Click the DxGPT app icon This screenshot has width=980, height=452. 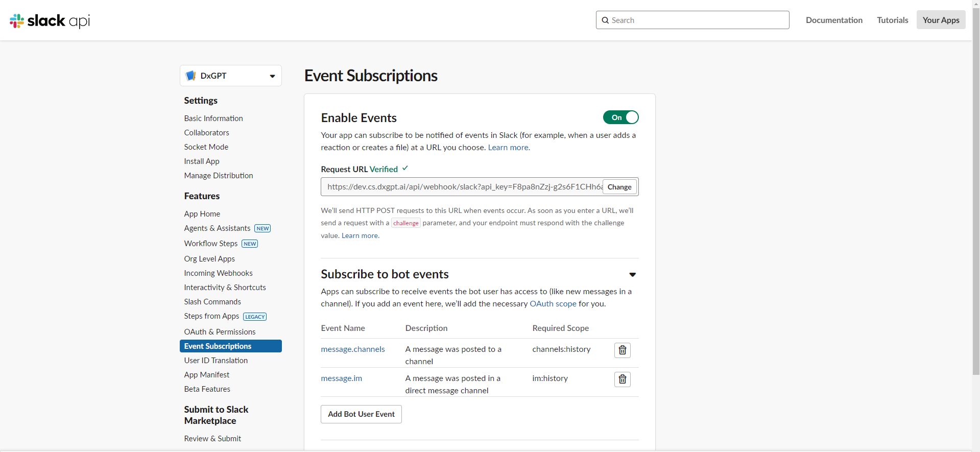pos(191,76)
